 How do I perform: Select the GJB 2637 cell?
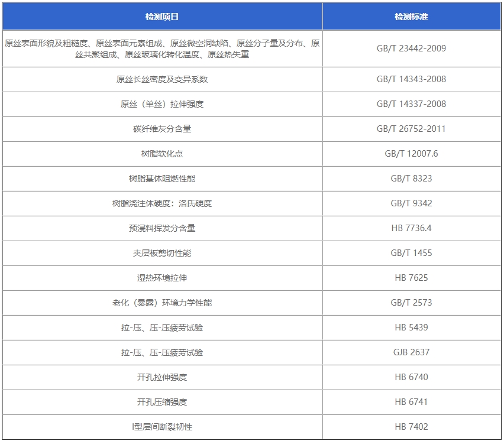pos(412,352)
